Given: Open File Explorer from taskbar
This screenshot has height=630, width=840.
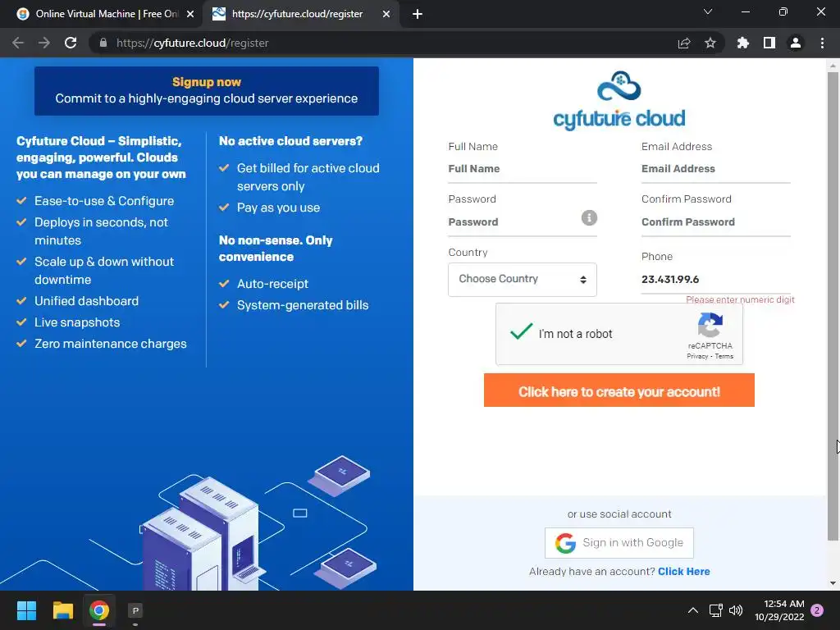Looking at the screenshot, I should click(x=62, y=610).
